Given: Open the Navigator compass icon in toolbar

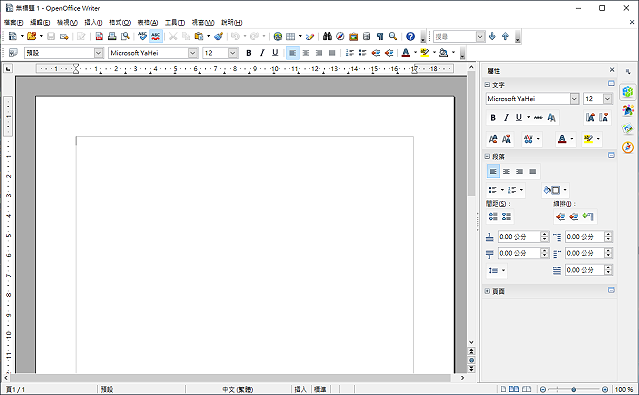Looking at the screenshot, I should click(340, 36).
